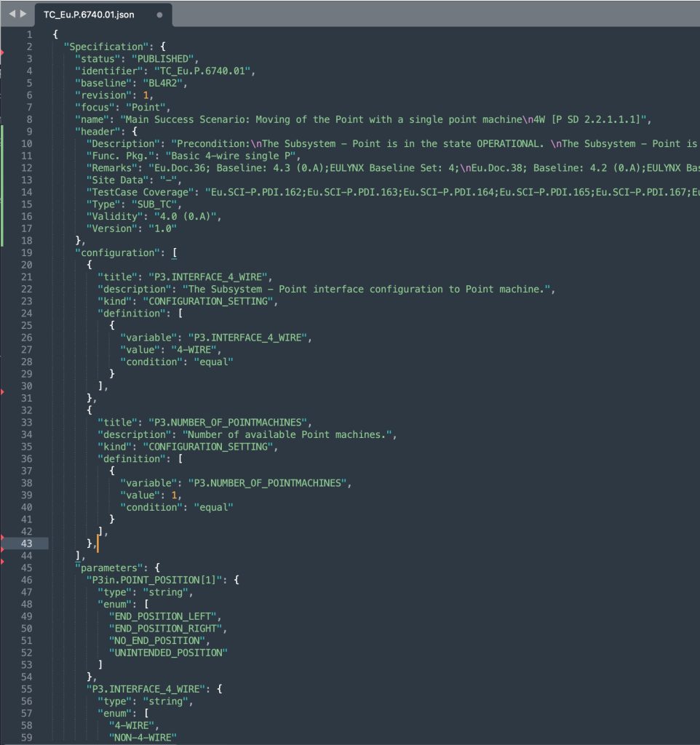Click the "END_POSITION_RIGHT" enum entry

[165, 628]
